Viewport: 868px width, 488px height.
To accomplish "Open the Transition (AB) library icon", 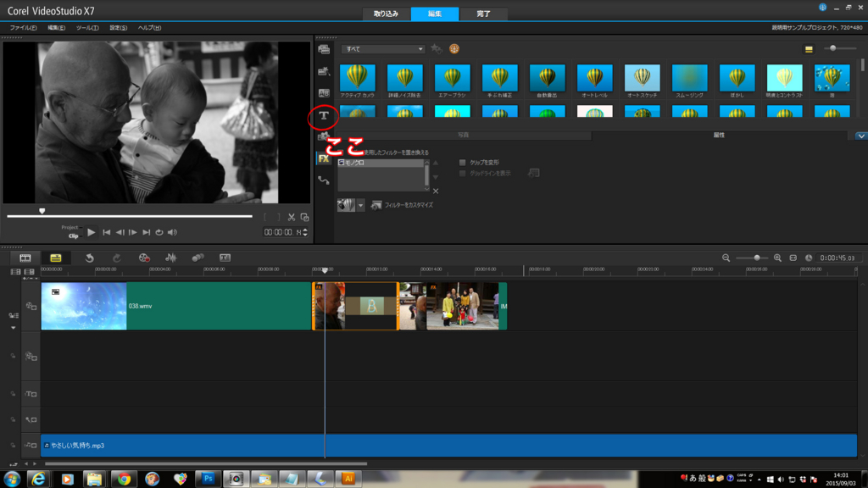I will click(x=324, y=93).
